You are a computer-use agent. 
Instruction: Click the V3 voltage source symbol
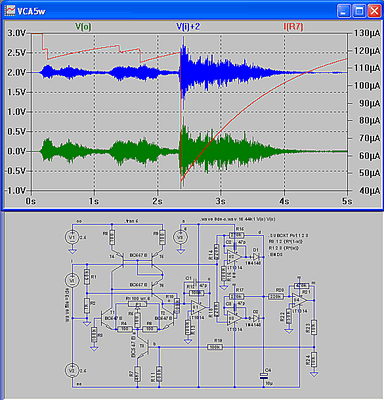(180, 237)
